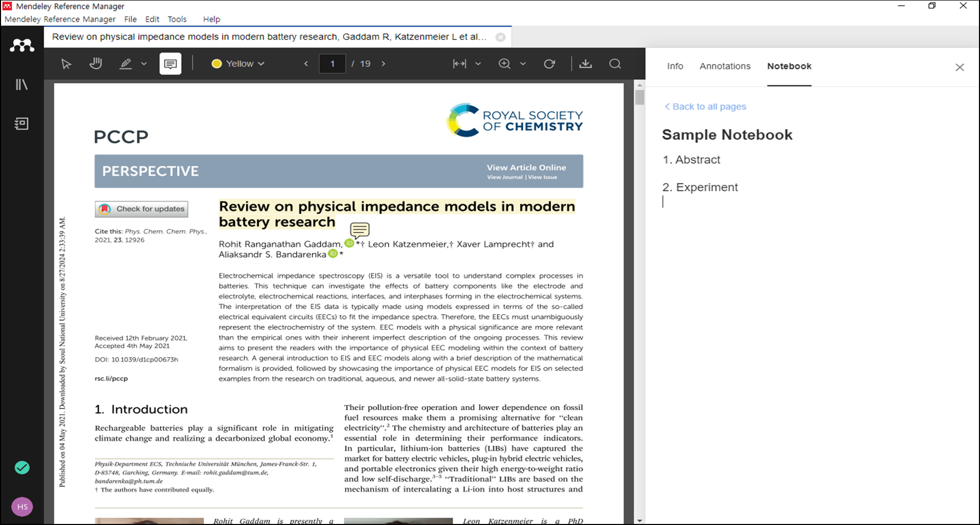Open the HS user profile avatar
Screen dimensions: 980x525
click(22, 507)
